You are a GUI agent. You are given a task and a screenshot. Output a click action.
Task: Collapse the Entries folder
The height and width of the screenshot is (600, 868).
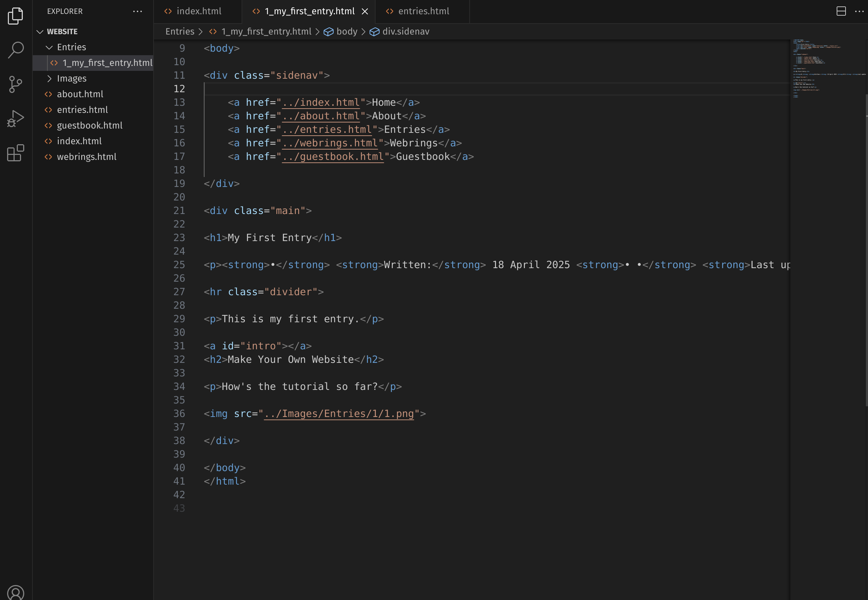[49, 47]
